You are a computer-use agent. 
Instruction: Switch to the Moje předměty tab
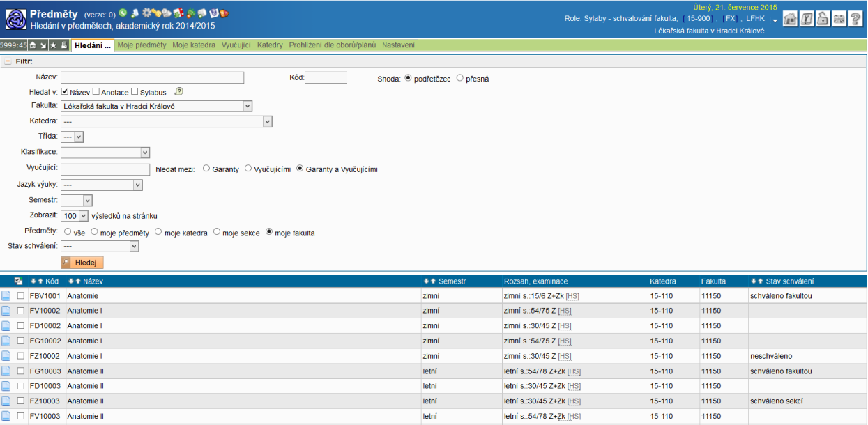142,45
